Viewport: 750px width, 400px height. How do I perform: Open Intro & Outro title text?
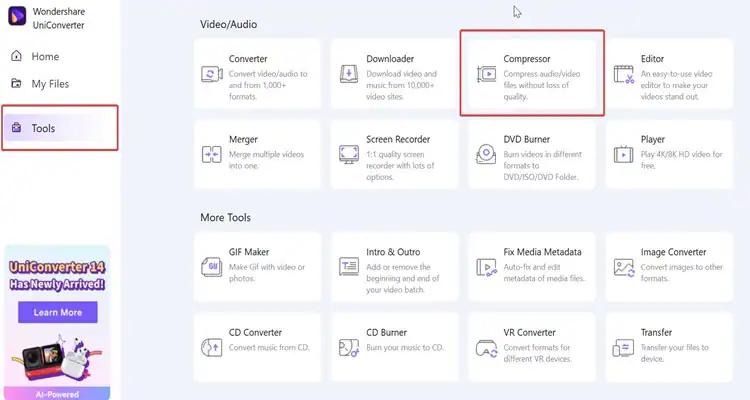click(393, 252)
